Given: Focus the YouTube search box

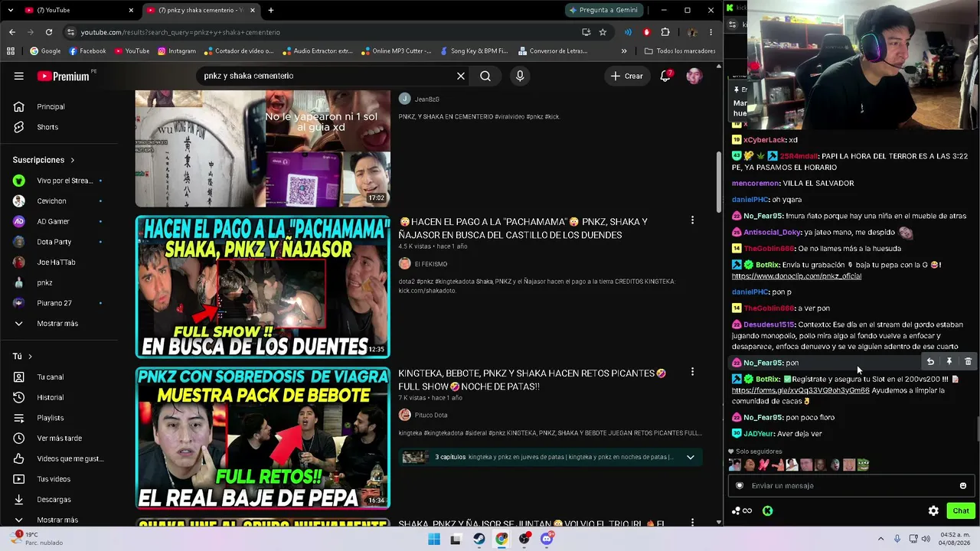Looking at the screenshot, I should pos(326,76).
